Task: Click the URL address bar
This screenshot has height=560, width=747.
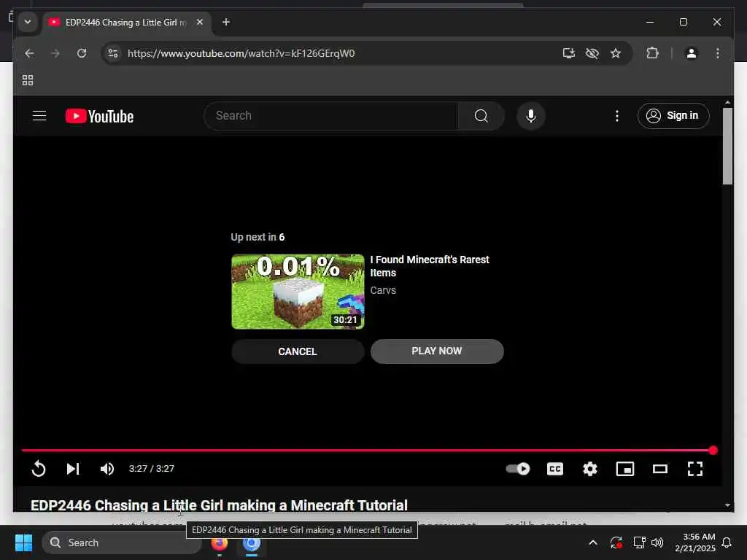Action: tap(241, 53)
